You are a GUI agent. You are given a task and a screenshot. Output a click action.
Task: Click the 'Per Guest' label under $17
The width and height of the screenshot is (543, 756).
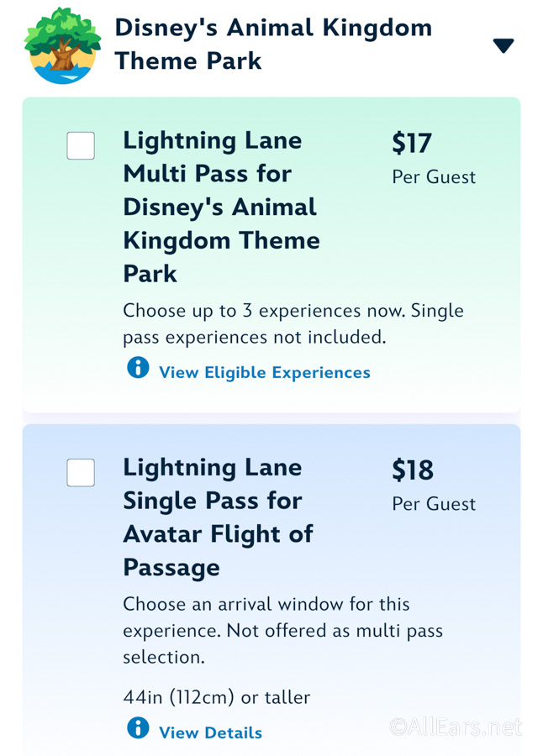[x=434, y=177]
